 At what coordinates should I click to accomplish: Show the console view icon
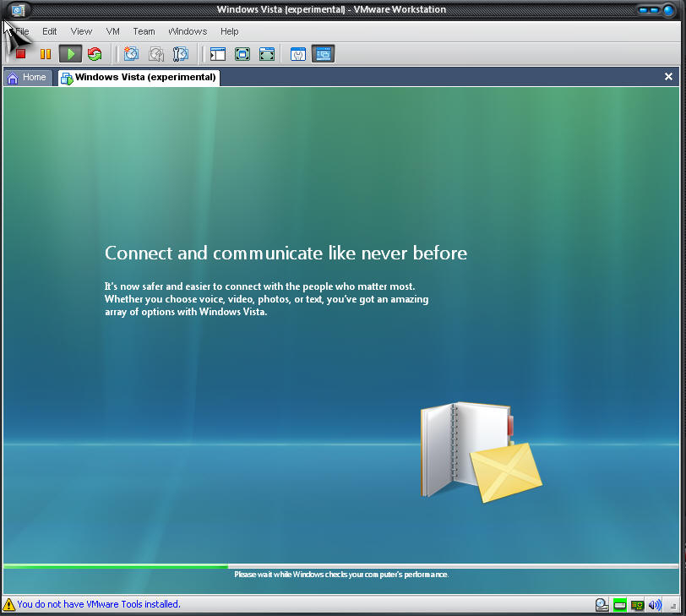click(x=323, y=54)
